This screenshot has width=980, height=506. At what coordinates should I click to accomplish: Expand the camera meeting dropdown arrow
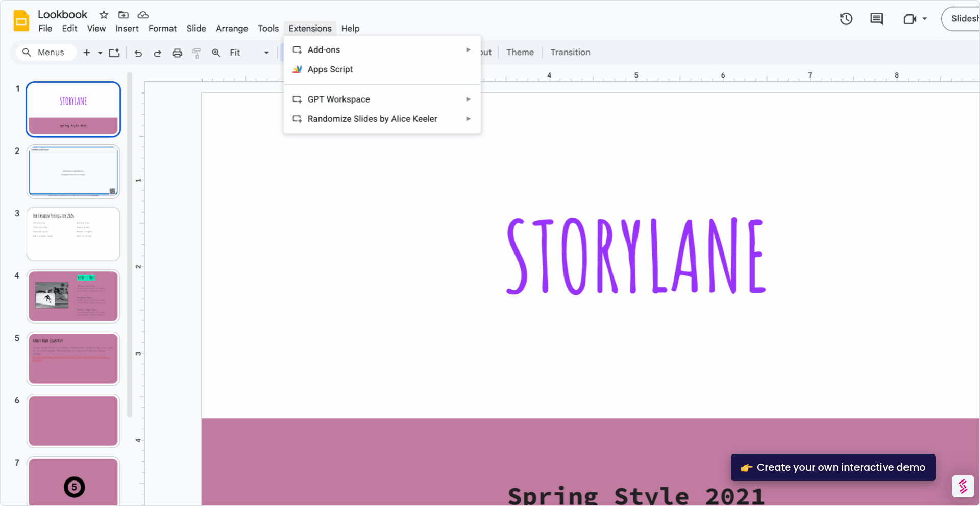click(x=925, y=19)
